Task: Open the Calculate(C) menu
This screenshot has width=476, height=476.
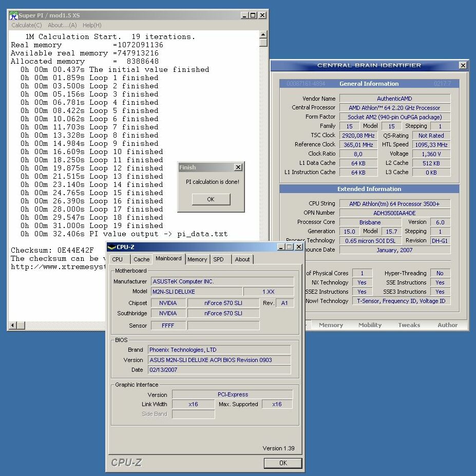Action: tap(27, 25)
